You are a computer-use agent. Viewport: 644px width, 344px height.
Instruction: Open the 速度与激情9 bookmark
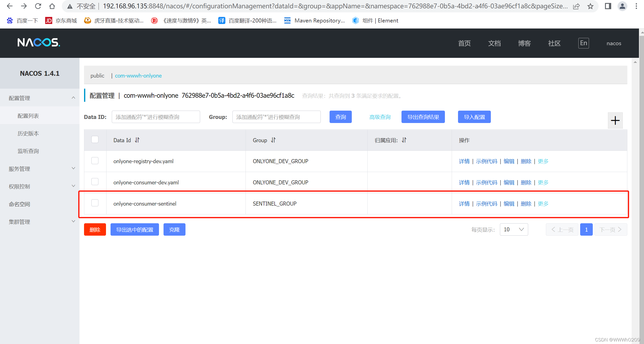[x=181, y=20]
